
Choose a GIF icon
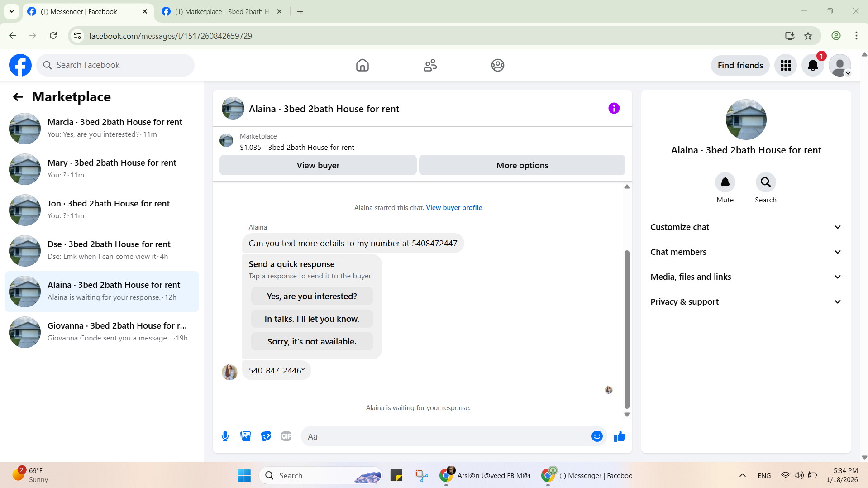[286, 436]
